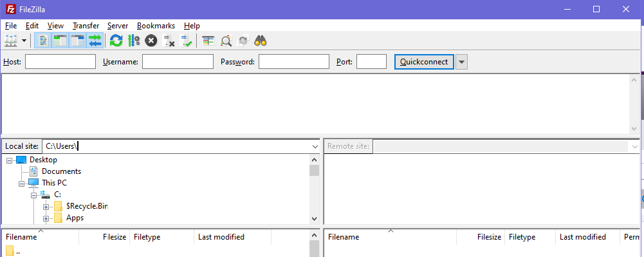Focus the Port input field

pyautogui.click(x=372, y=62)
